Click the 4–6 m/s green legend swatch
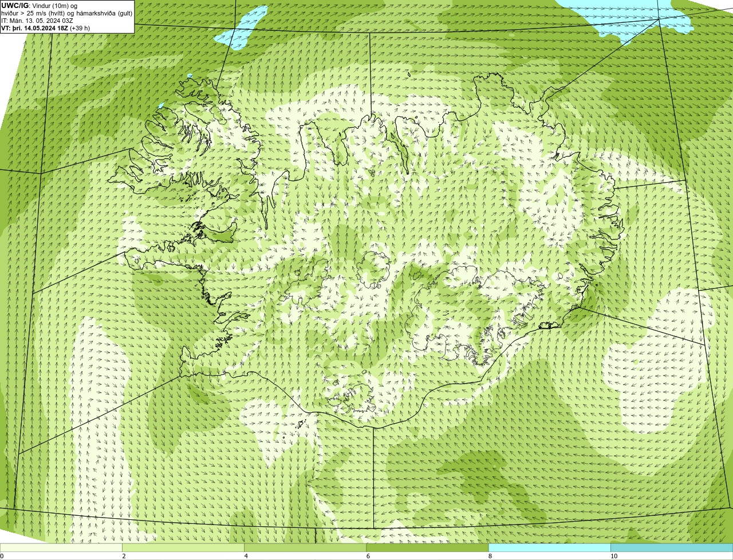This screenshot has height=560, width=733. (305, 547)
